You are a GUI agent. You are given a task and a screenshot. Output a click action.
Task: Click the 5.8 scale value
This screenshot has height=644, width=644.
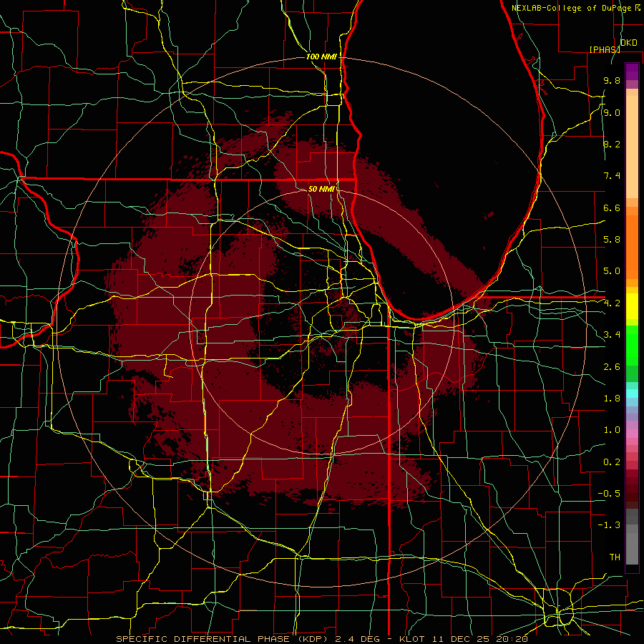(x=612, y=240)
